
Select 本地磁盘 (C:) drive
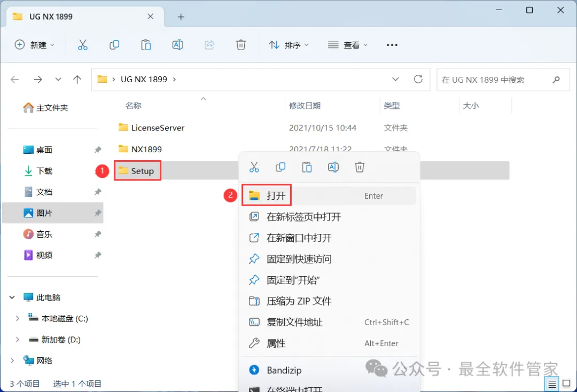(x=59, y=318)
